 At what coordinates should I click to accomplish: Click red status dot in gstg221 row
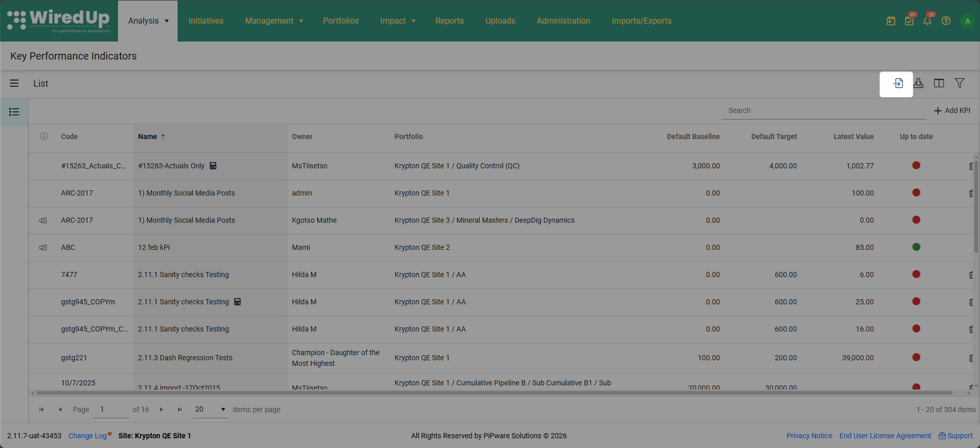click(x=916, y=357)
